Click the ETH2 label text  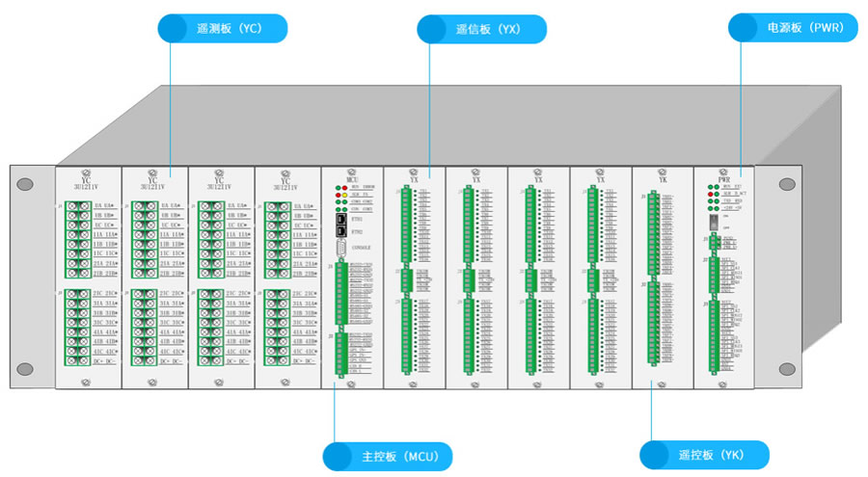coord(357,232)
